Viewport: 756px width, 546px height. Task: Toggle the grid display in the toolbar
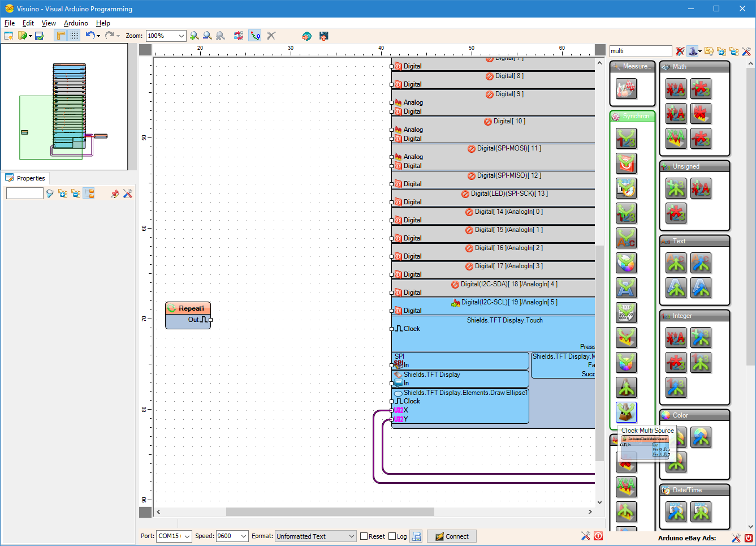point(74,36)
